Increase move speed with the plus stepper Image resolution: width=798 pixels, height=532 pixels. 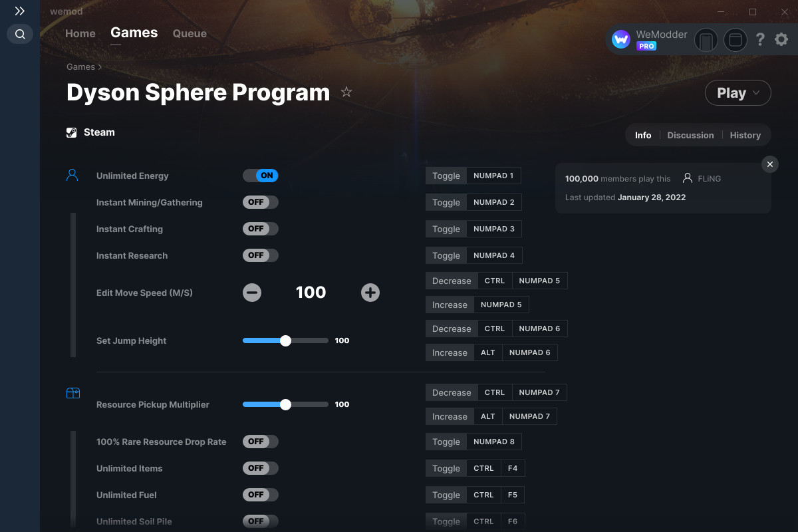coord(370,292)
